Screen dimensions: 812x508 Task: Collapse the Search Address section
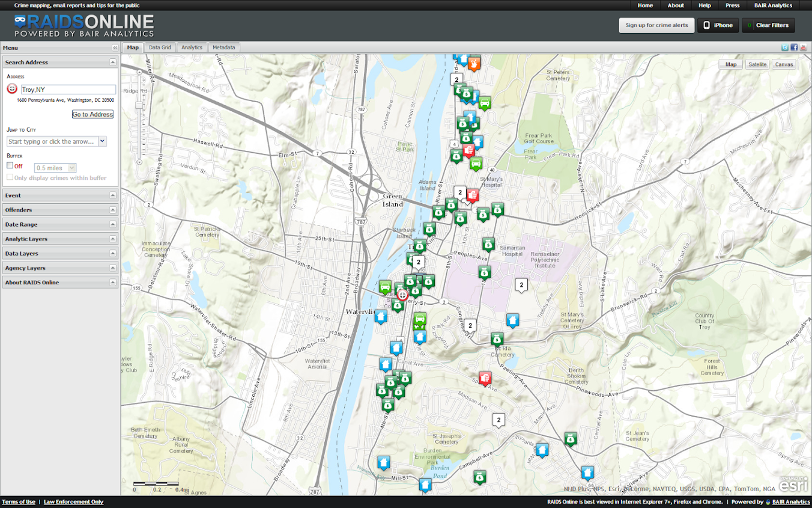pos(112,62)
